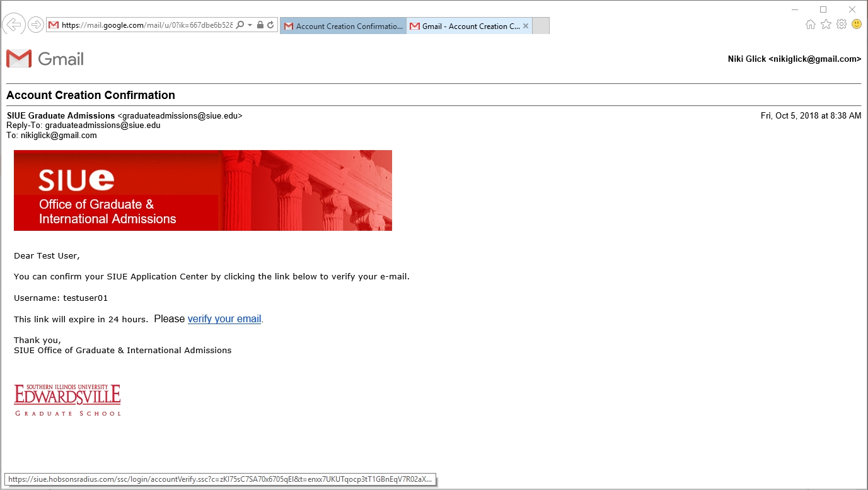Open the Home page icon
The width and height of the screenshot is (868, 490).
coord(811,25)
